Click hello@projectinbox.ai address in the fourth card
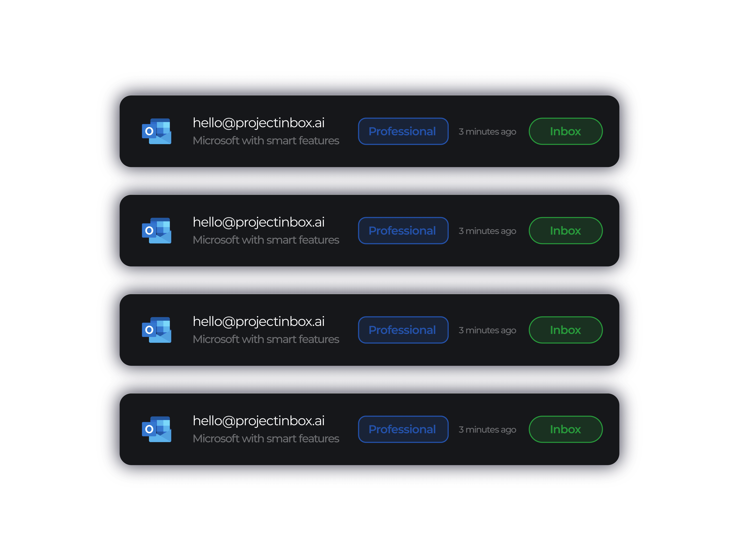739x560 pixels. pos(259,421)
